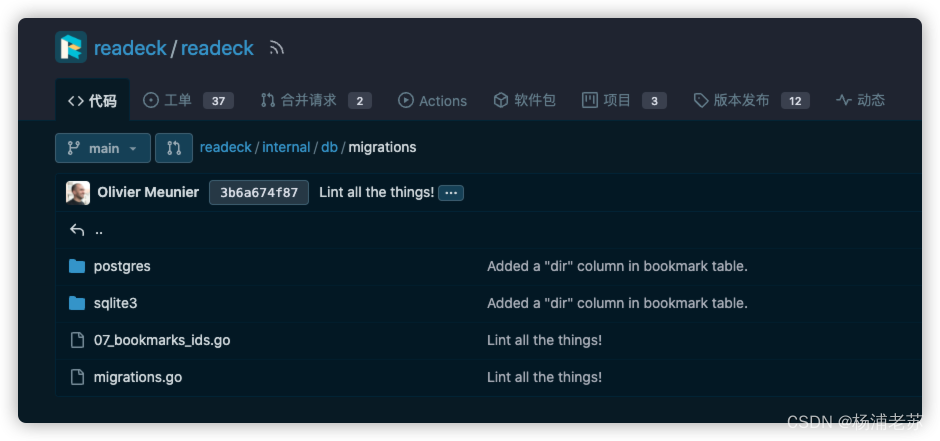Viewport: 940px width, 441px height.
Task: Open postgres row commit message link
Action: tap(617, 266)
